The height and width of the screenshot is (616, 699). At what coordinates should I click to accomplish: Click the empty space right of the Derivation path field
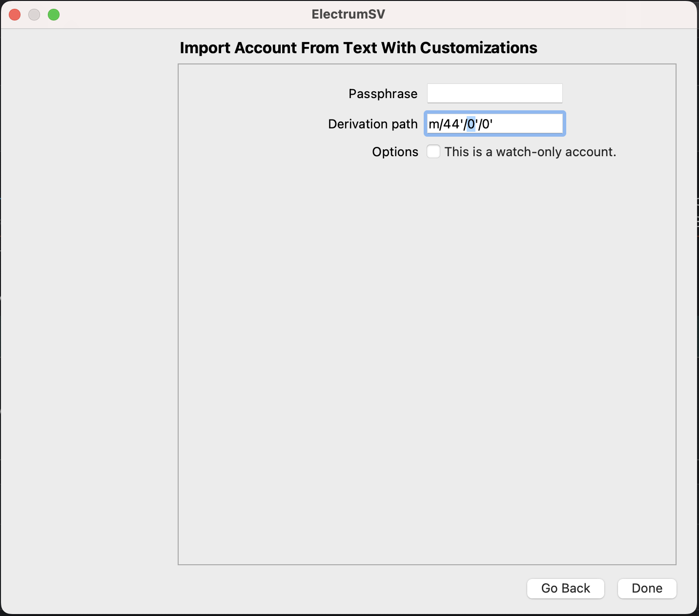[620, 124]
